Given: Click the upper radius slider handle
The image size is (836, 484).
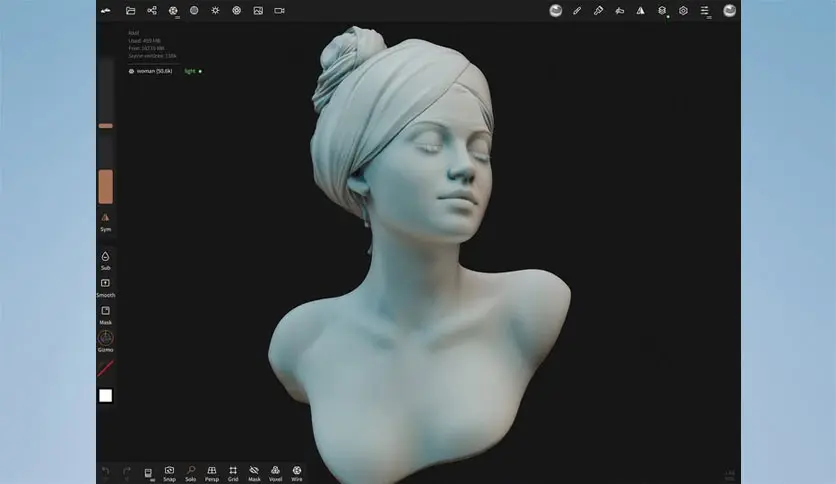Looking at the screenshot, I should (106, 126).
